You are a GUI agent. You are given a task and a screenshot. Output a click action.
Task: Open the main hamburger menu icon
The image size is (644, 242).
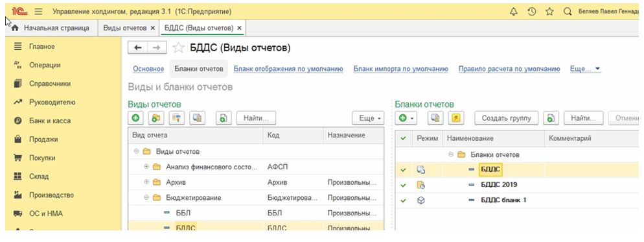38,12
